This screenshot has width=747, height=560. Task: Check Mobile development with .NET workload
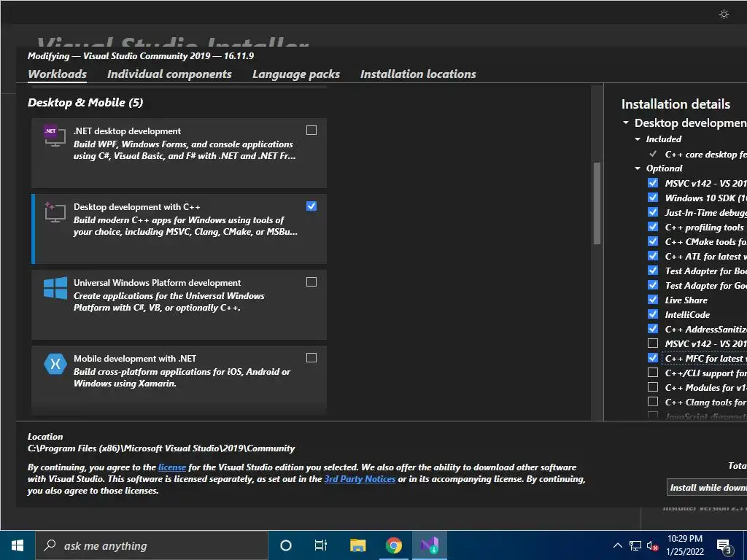(x=311, y=357)
